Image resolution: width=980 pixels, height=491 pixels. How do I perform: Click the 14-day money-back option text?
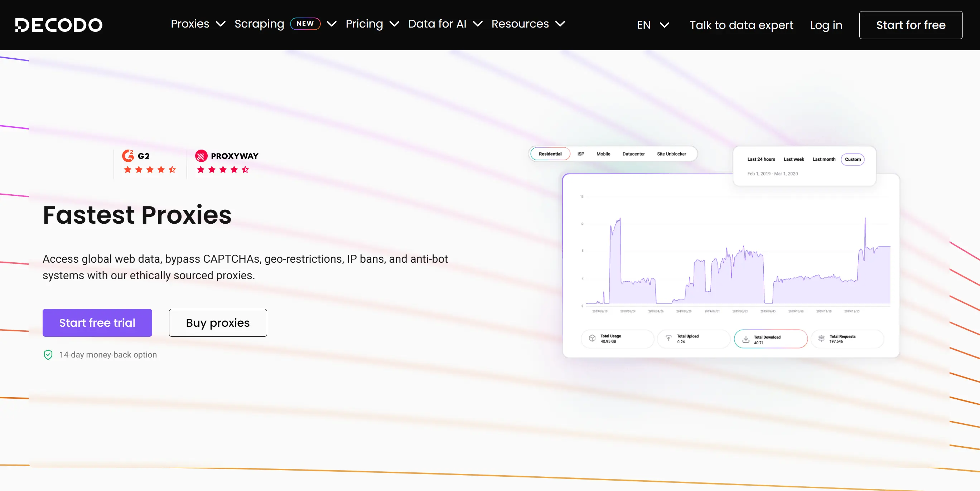tap(108, 355)
